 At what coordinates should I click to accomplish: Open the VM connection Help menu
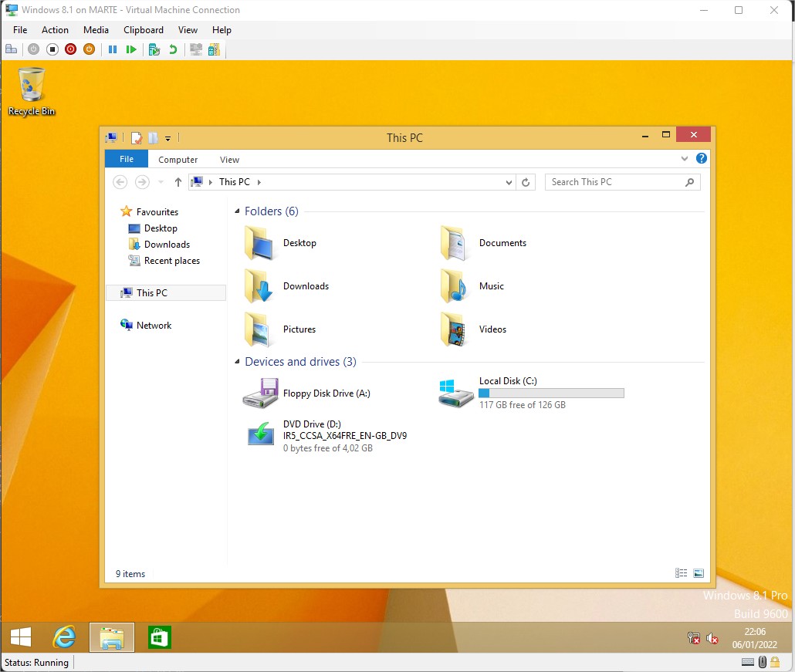click(222, 30)
